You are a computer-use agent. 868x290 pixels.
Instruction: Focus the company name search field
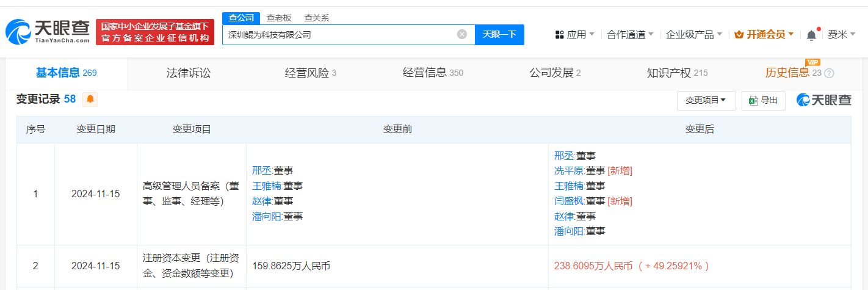[339, 35]
